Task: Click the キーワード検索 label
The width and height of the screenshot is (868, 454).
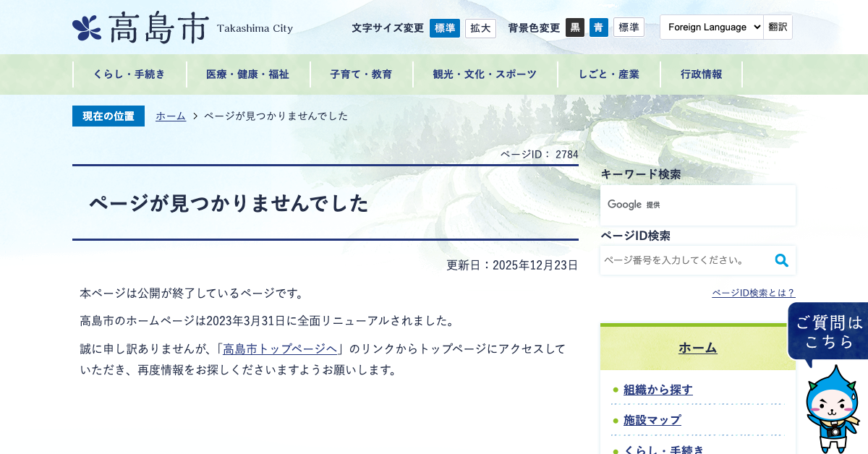Action: [x=641, y=174]
